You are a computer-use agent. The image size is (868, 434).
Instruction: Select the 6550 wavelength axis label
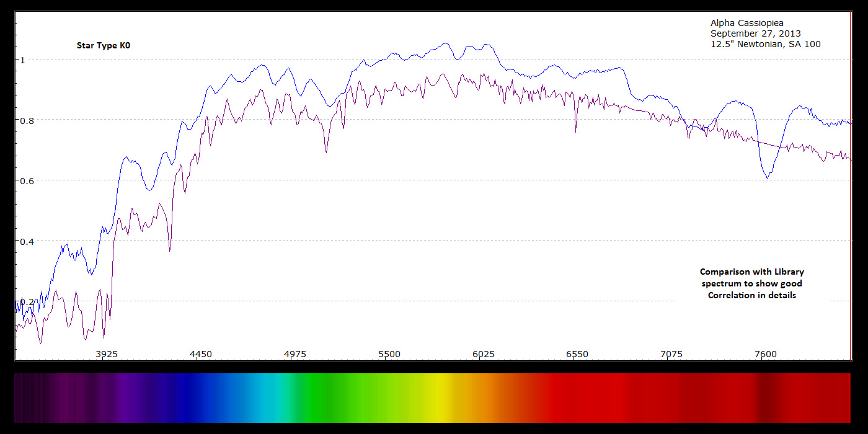577,355
